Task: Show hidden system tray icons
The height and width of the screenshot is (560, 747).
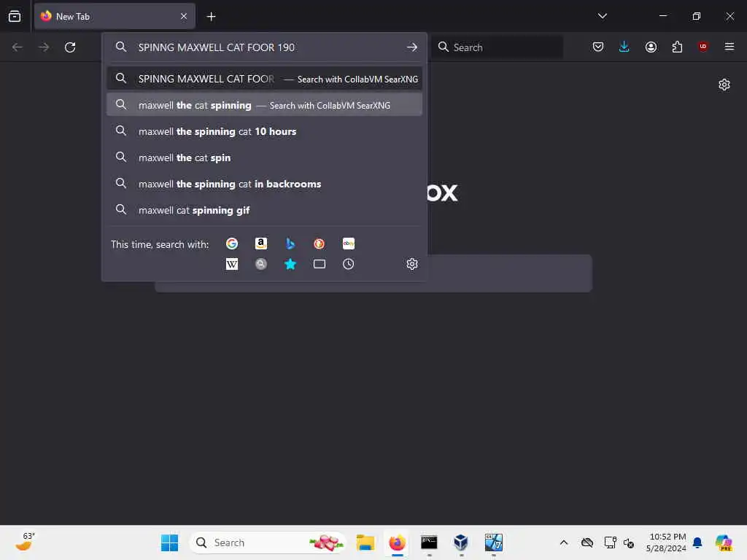Action: (564, 542)
